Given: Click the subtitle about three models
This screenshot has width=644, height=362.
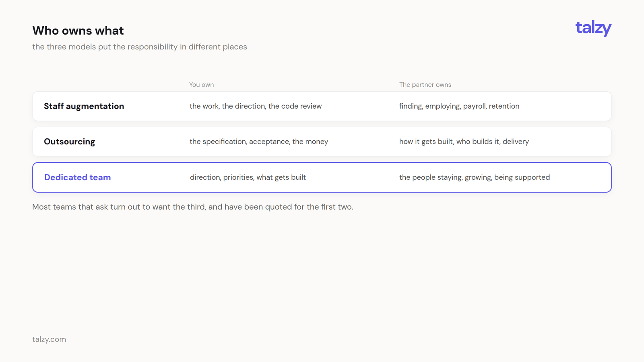Looking at the screenshot, I should (140, 47).
